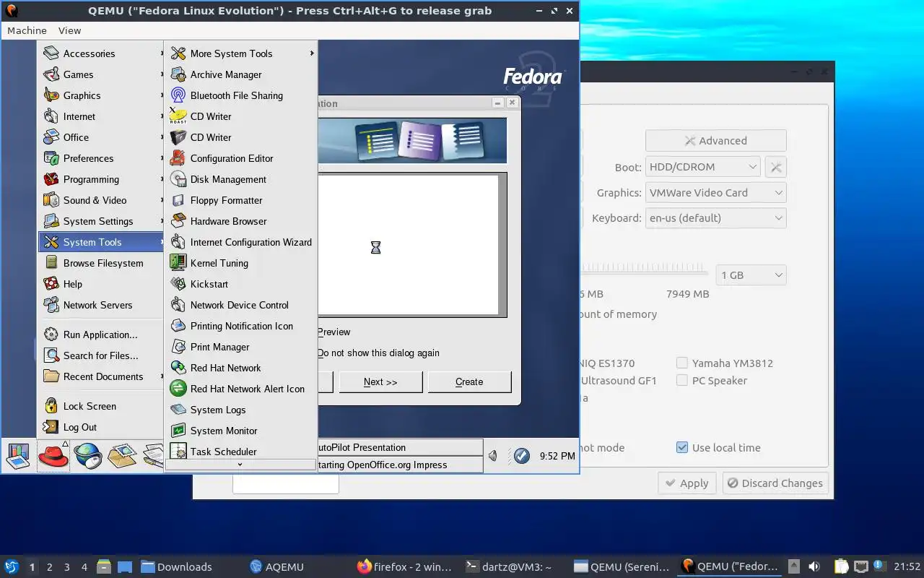Open the second CD Writer entry, above Configuration Editor

click(x=240, y=137)
